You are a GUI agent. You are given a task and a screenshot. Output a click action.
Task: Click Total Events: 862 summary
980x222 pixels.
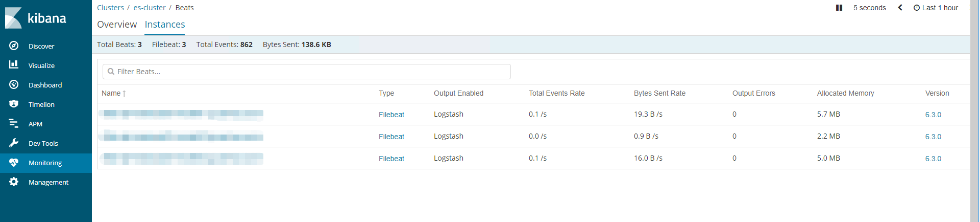(224, 45)
